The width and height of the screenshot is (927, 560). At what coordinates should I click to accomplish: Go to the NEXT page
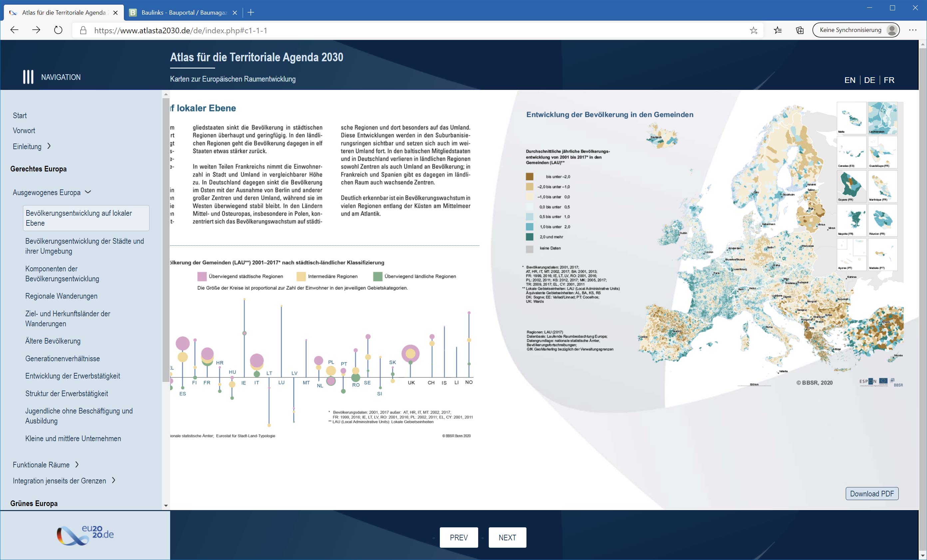pyautogui.click(x=507, y=537)
